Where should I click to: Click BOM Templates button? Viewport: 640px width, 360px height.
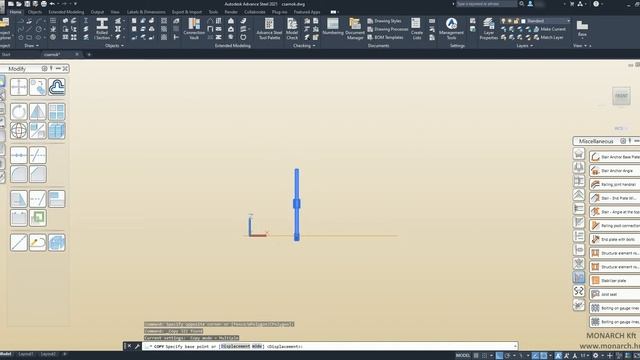pyautogui.click(x=385, y=37)
